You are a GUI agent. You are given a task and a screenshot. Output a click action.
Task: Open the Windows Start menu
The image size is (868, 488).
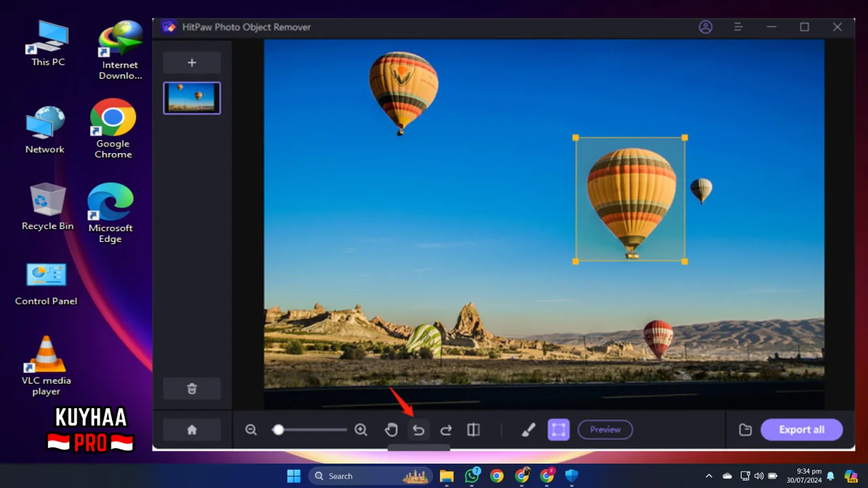click(294, 476)
